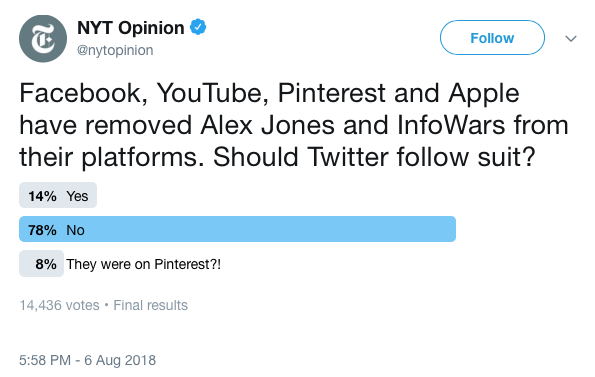Viewport: 595px width, 377px height.
Task: Click the 14,436 votes count
Action: click(x=59, y=305)
